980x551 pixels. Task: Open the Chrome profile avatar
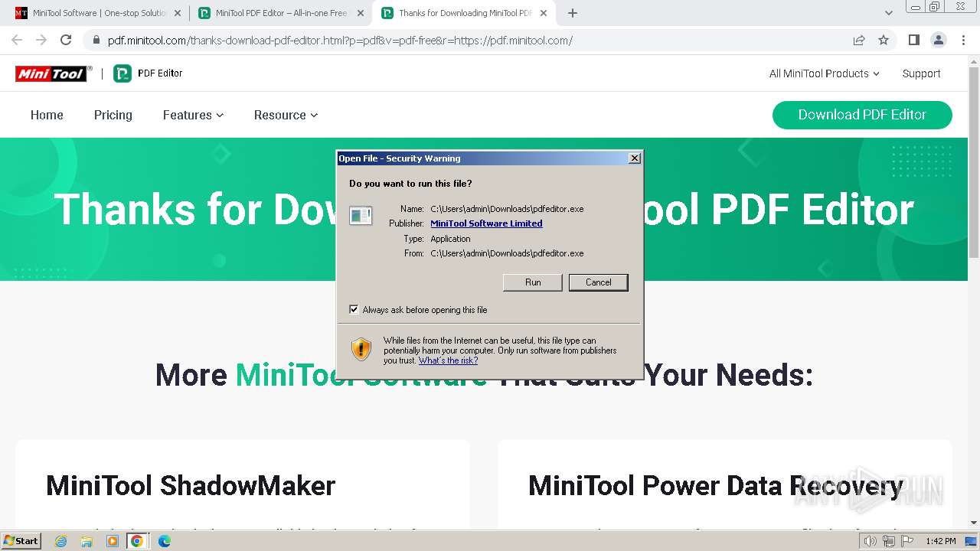(x=938, y=40)
